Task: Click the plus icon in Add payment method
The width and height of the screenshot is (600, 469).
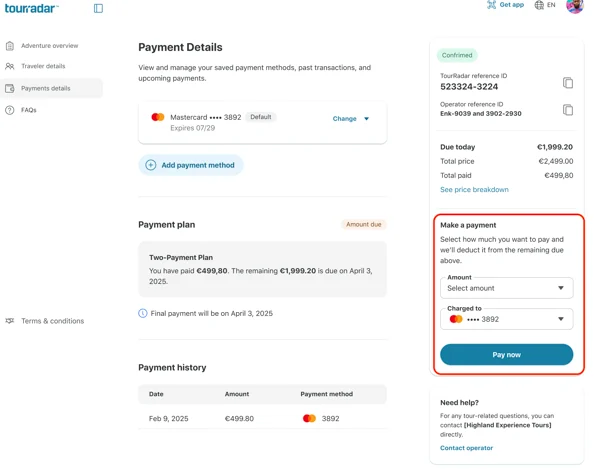Action: click(x=151, y=165)
